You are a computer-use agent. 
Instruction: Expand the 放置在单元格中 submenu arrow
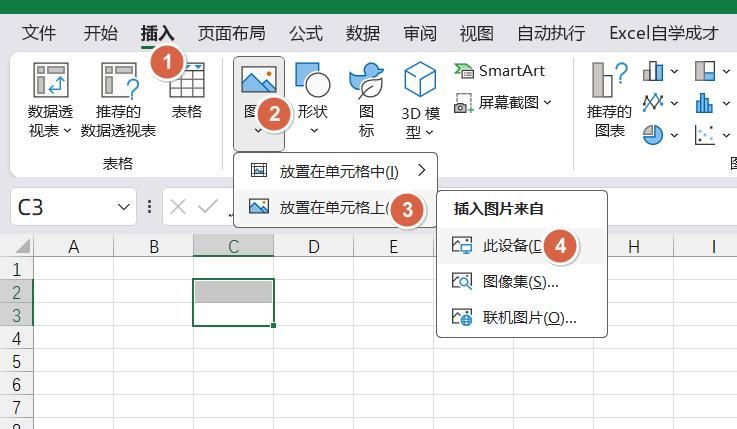(x=422, y=170)
